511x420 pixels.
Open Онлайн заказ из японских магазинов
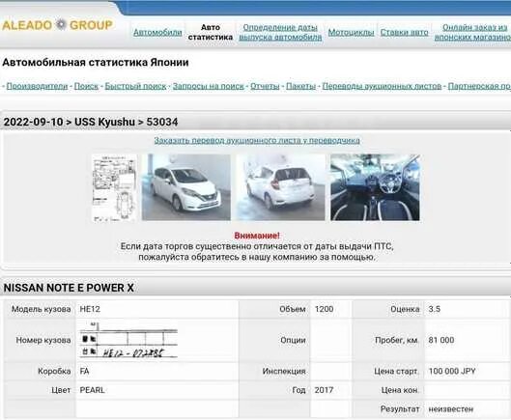472,32
